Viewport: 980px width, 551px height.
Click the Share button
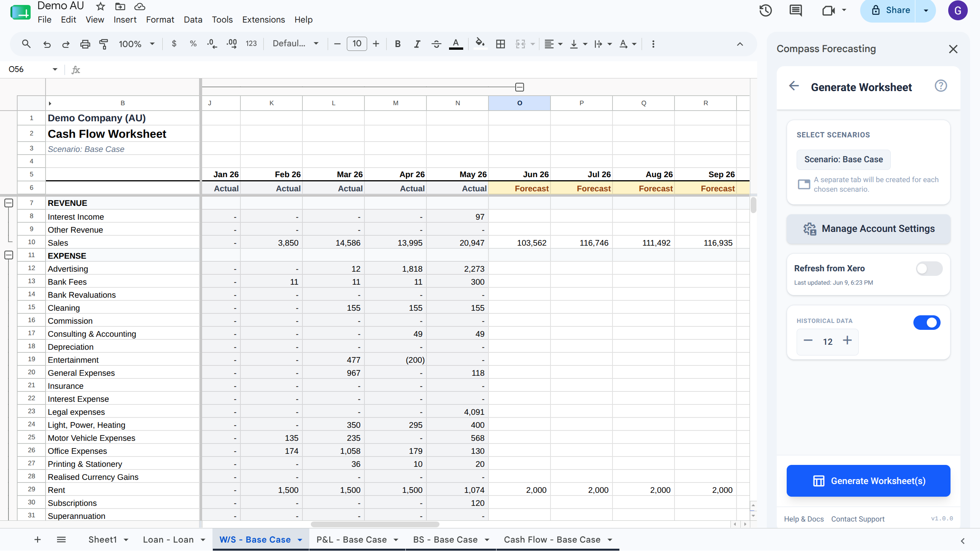pyautogui.click(x=888, y=10)
